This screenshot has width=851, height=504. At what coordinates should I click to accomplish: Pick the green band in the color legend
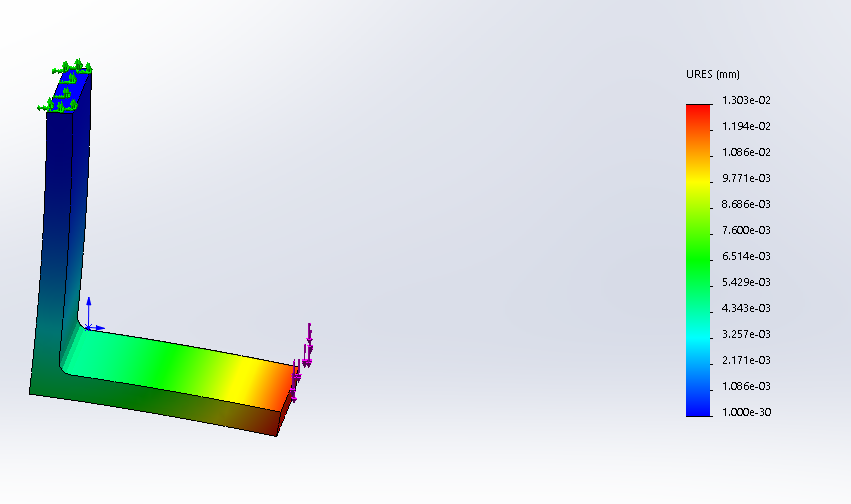(698, 250)
